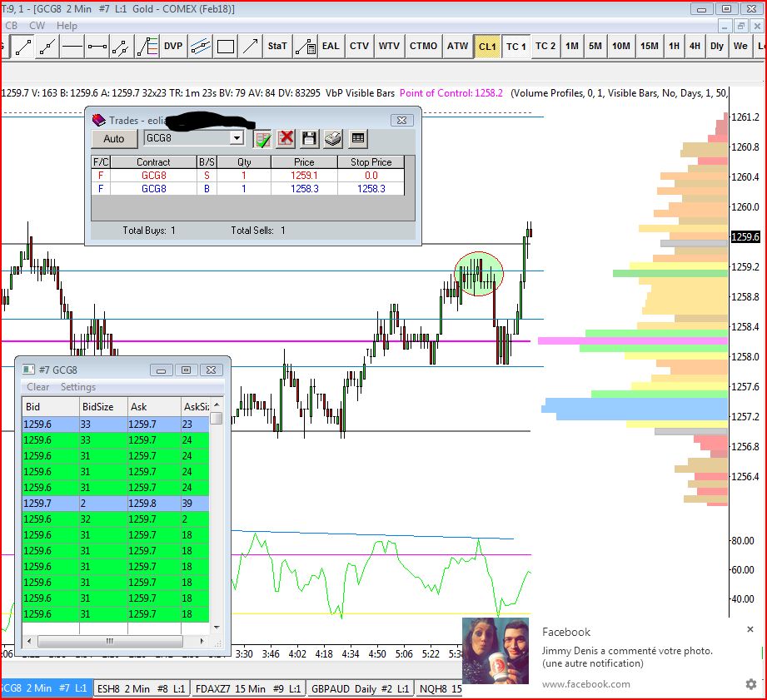The width and height of the screenshot is (767, 700).
Task: Click the DVP toolbar button
Action: click(173, 47)
